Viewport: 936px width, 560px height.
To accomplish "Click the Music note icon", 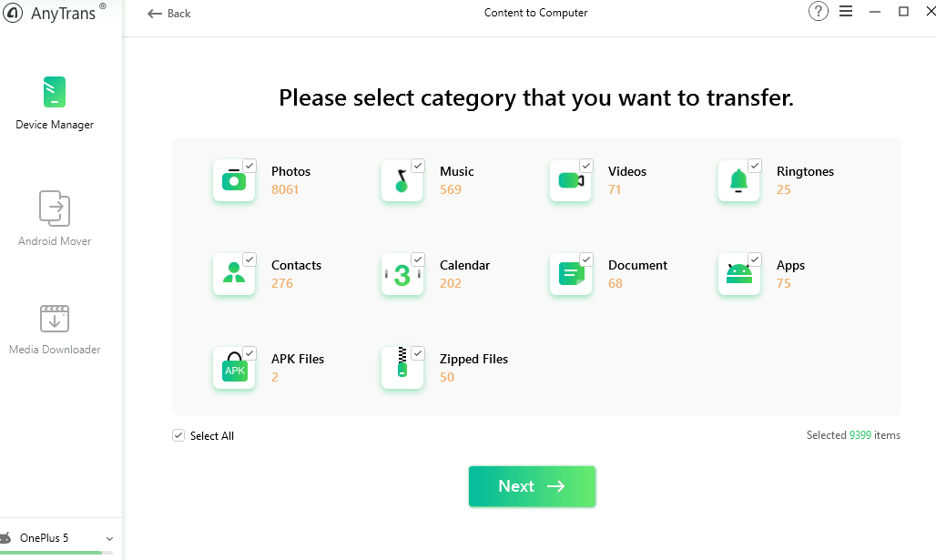I will (402, 181).
